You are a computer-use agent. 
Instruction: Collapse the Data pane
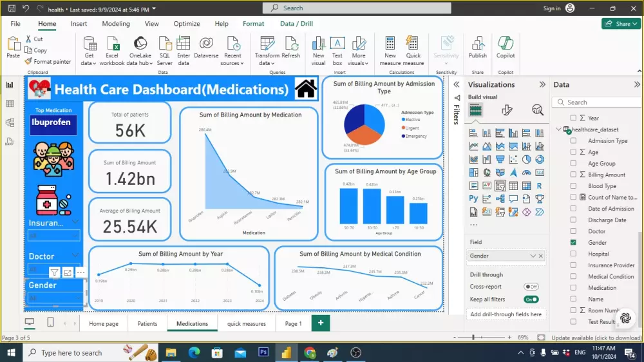[637, 84]
